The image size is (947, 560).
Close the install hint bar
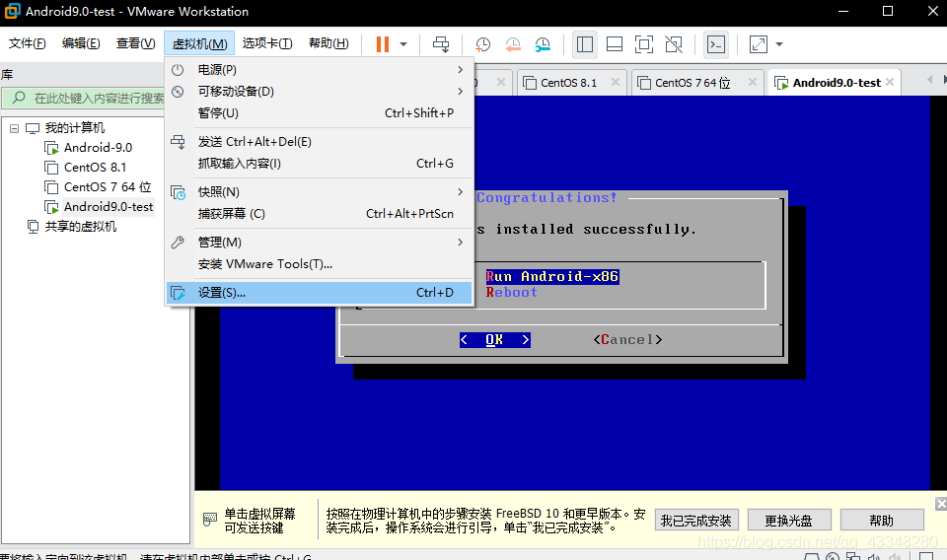941,504
